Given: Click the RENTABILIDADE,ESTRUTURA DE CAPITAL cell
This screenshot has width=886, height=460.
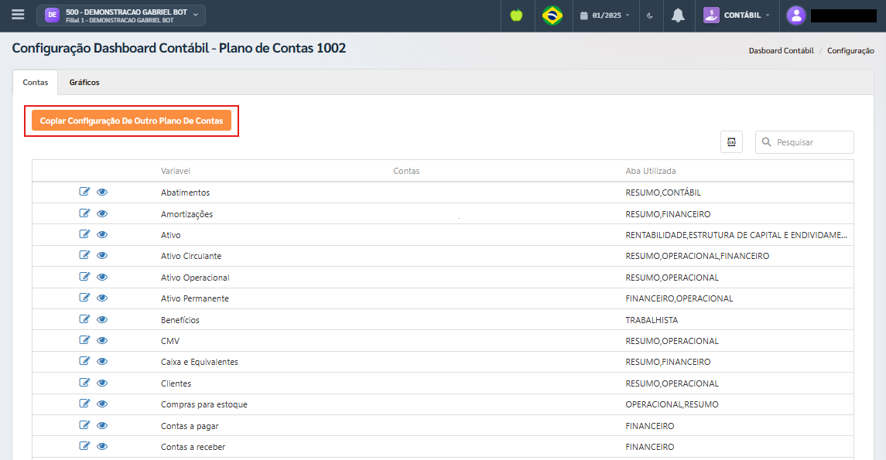Looking at the screenshot, I should tap(736, 235).
